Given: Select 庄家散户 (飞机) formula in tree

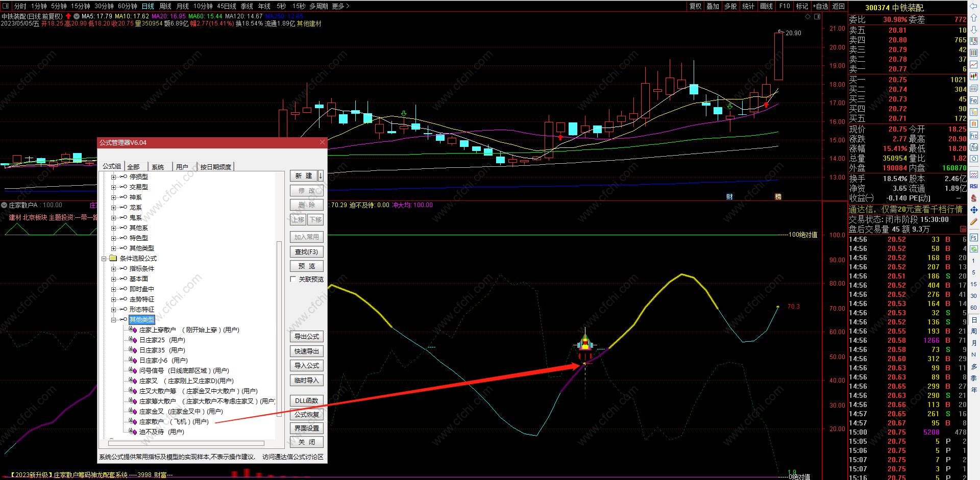Looking at the screenshot, I should pos(174,422).
